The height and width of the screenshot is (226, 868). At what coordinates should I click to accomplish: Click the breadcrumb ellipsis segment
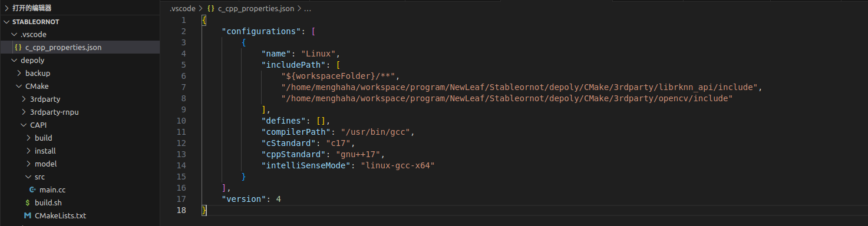pyautogui.click(x=308, y=9)
